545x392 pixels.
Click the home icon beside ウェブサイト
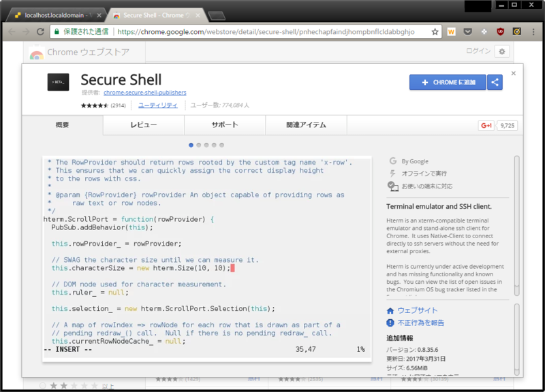pos(390,311)
